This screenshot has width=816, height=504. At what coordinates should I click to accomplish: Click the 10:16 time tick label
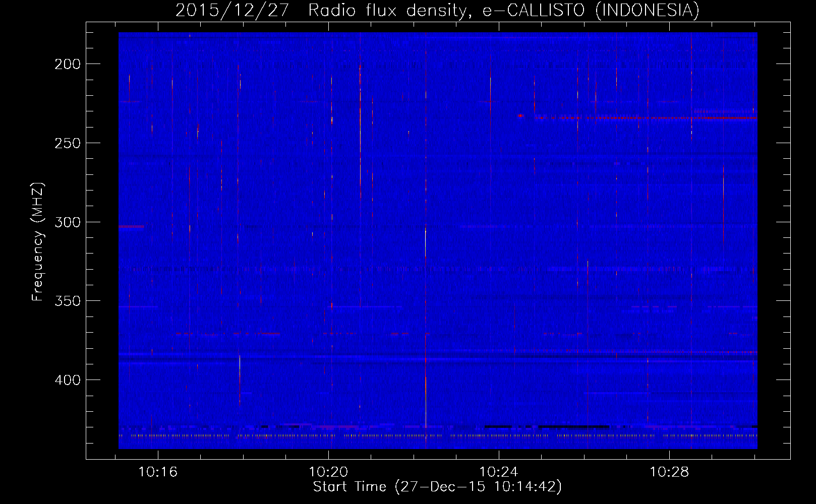[158, 472]
